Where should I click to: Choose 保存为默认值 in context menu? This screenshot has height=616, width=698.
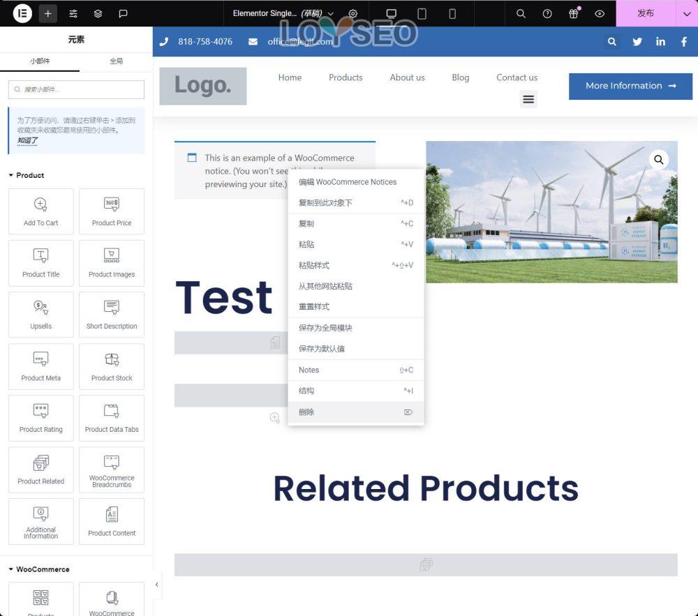pos(356,349)
